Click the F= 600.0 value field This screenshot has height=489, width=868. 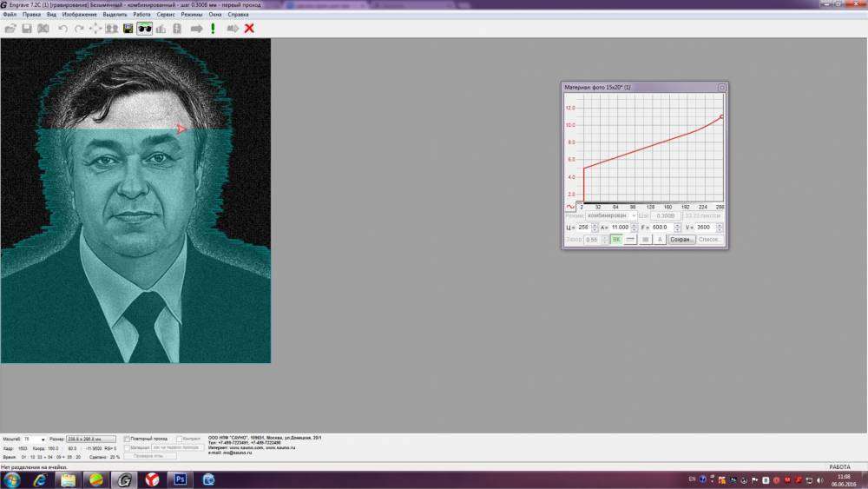[662, 227]
